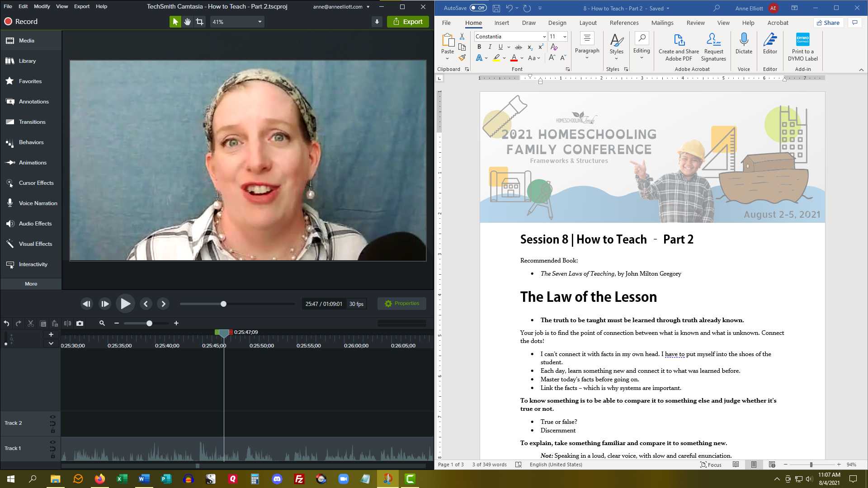The height and width of the screenshot is (488, 868).
Task: Select the Camtasia pan hand tool
Action: 187,22
